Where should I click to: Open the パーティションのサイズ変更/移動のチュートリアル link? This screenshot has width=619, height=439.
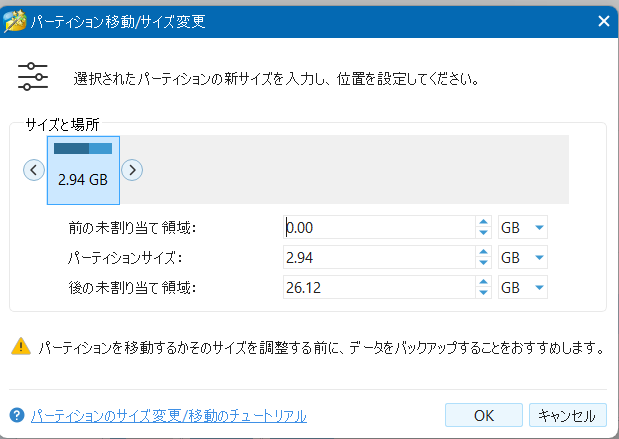point(168,415)
